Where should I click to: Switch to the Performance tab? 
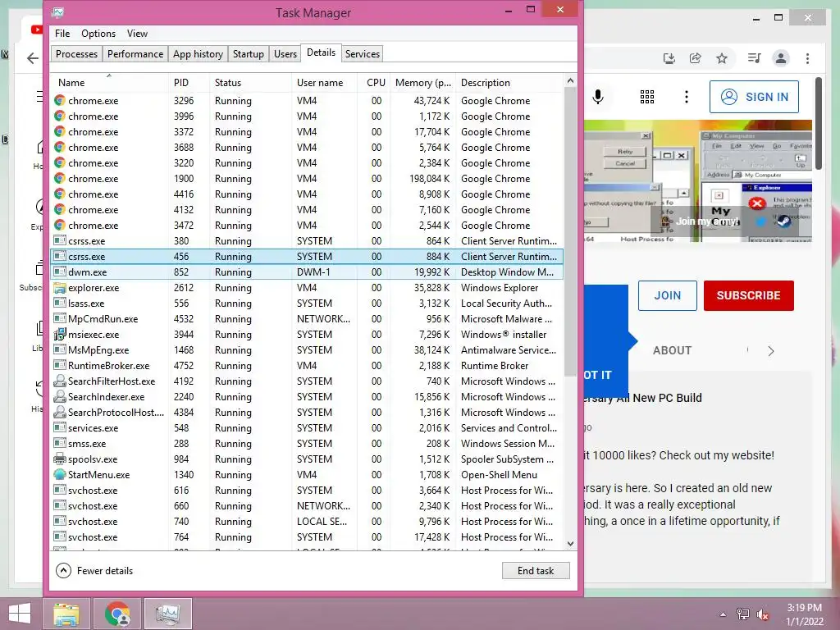point(135,54)
